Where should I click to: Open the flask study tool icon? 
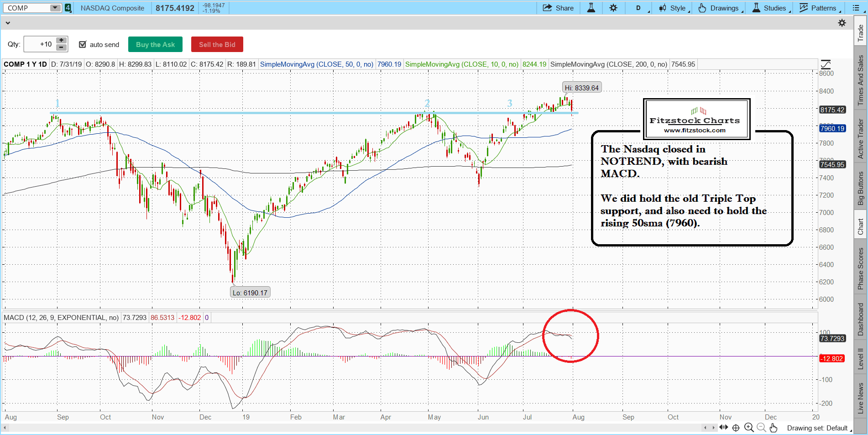[591, 8]
